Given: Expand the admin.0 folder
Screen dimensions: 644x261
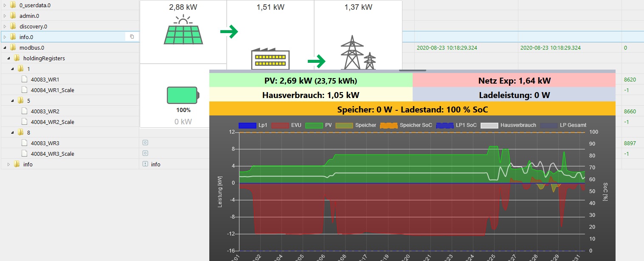Looking at the screenshot, I should (x=5, y=16).
